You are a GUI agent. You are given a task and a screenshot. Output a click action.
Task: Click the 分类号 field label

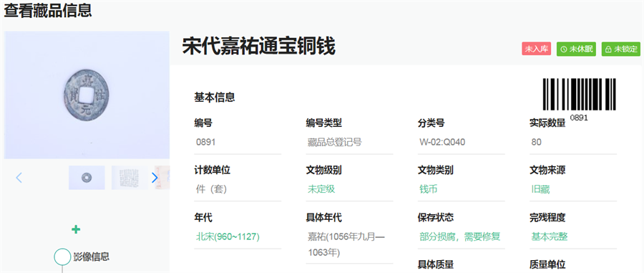click(431, 123)
